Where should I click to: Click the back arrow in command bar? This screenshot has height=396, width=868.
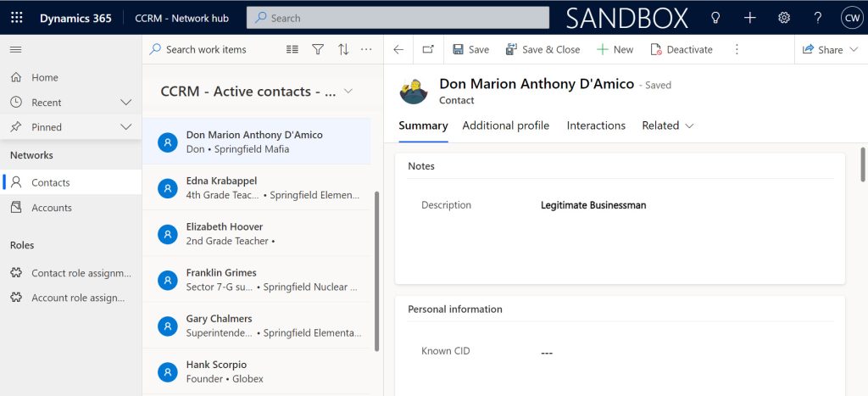click(x=398, y=49)
